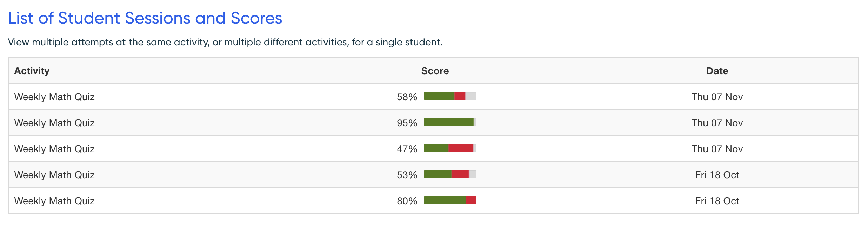The image size is (868, 225).
Task: Click the progress bar beside 53%
Action: pos(450,174)
